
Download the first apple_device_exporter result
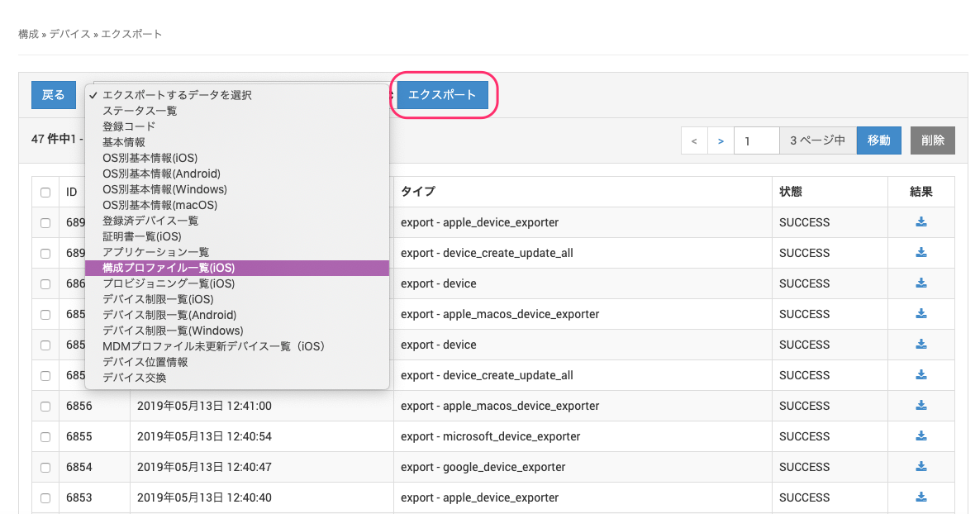(x=921, y=222)
